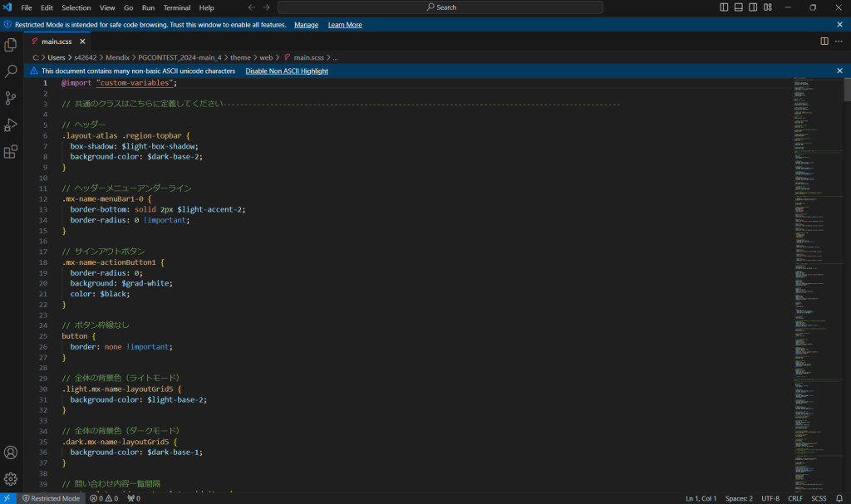Open the Extensions view
This screenshot has height=504, width=851.
pyautogui.click(x=11, y=152)
